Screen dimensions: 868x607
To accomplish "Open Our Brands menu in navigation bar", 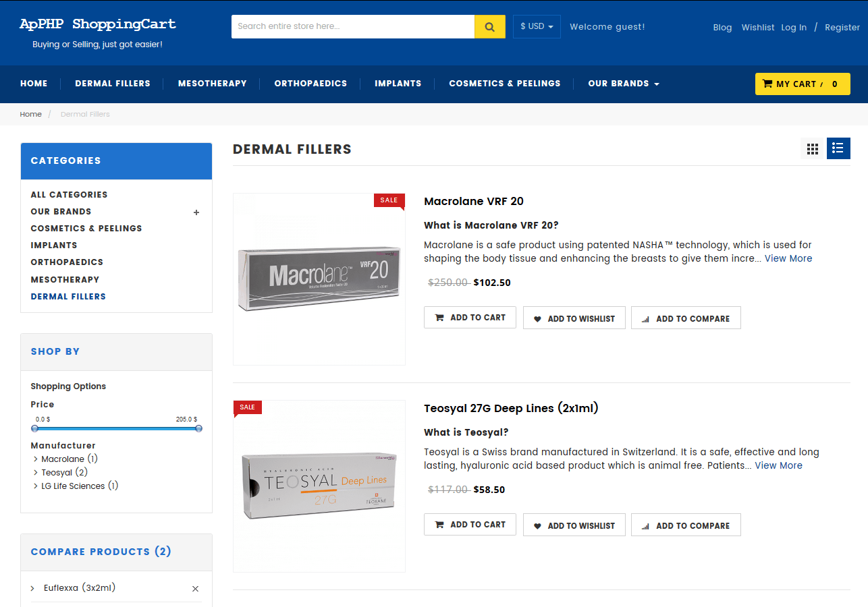I will pyautogui.click(x=623, y=84).
